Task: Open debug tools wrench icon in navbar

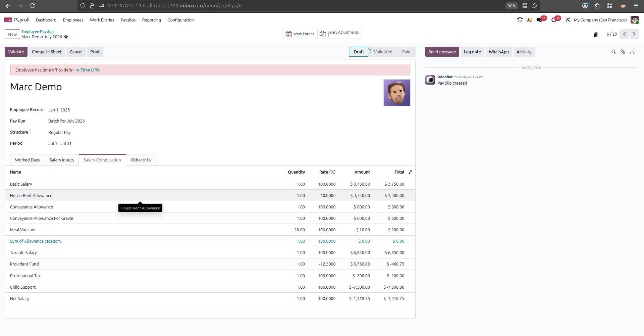Action: pos(568,20)
